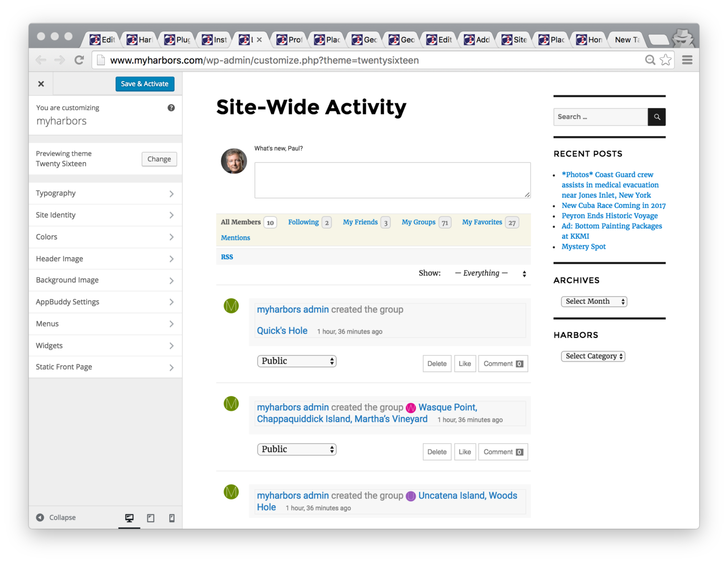This screenshot has height=563, width=728.
Task: Open the Header Image section
Action: [105, 259]
